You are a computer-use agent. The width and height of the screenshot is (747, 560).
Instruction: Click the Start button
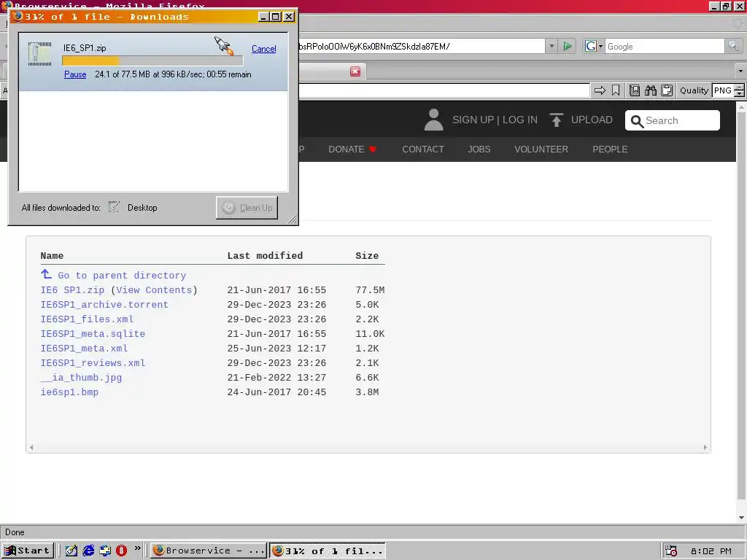(x=28, y=551)
